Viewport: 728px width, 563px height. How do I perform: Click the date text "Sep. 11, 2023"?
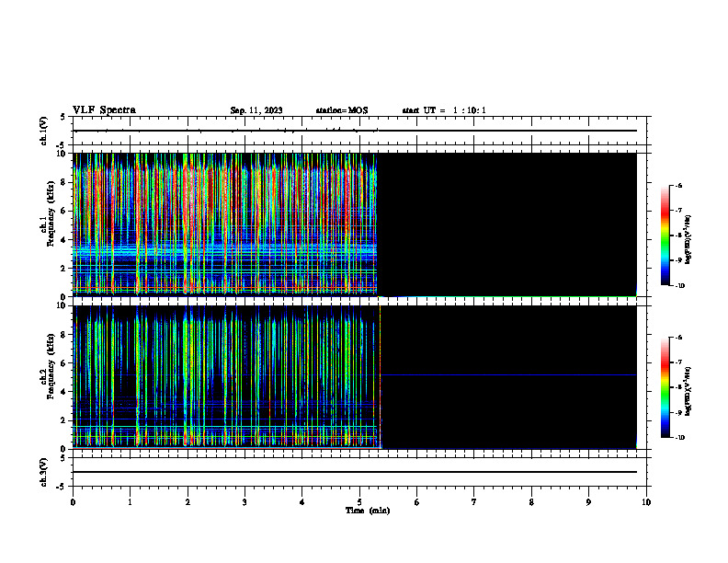click(x=256, y=110)
